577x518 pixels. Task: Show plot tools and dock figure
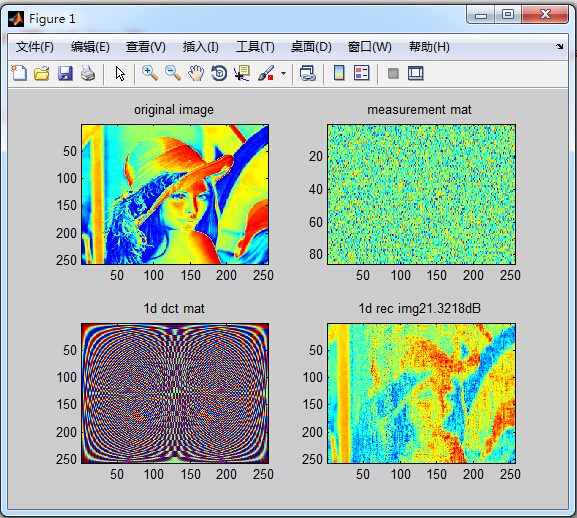(x=416, y=73)
